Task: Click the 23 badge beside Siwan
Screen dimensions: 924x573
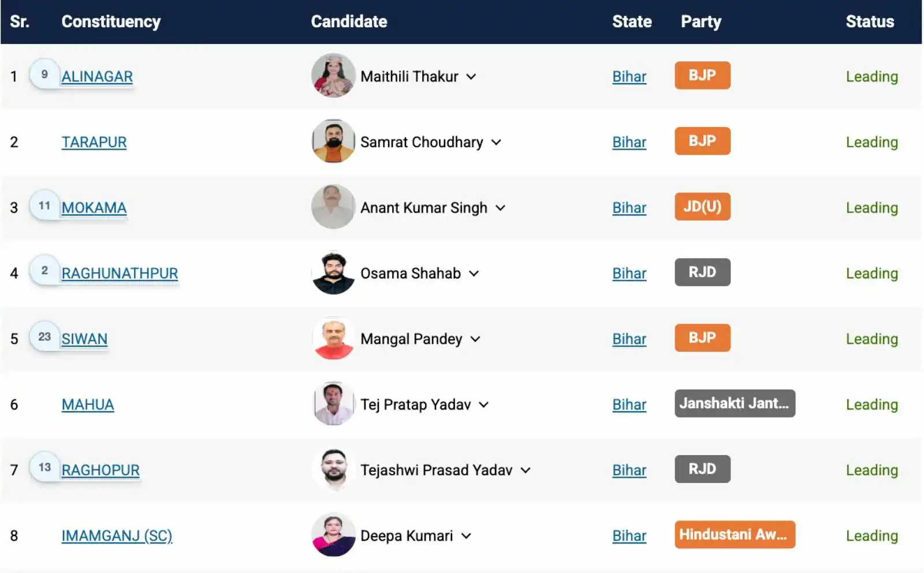Action: [44, 336]
